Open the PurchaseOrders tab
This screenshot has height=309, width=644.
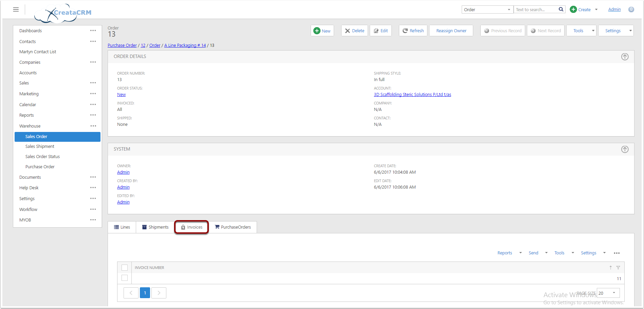pos(233,227)
